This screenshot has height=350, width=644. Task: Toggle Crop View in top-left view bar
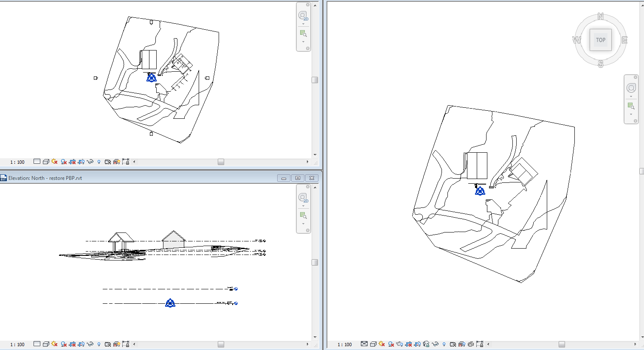(72, 162)
